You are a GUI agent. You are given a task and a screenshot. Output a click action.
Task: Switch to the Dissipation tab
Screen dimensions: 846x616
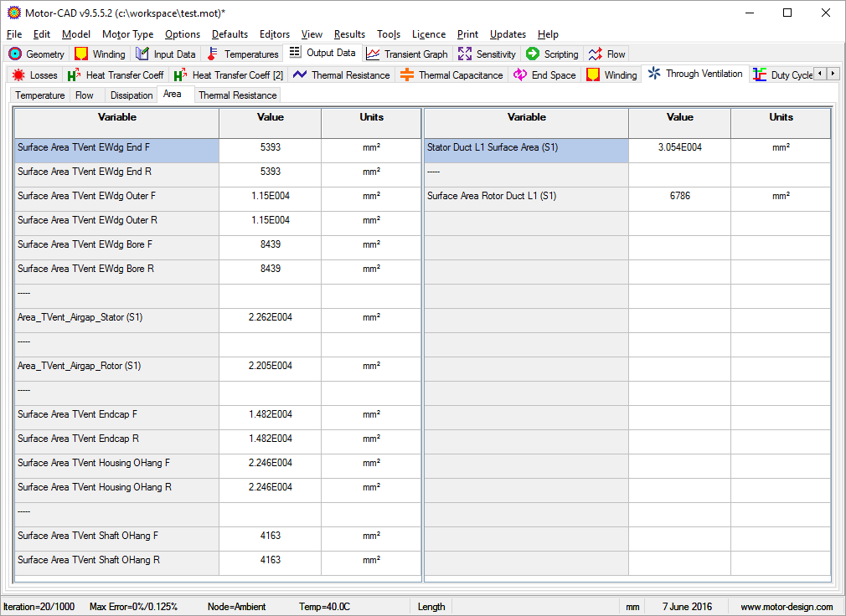pos(132,95)
